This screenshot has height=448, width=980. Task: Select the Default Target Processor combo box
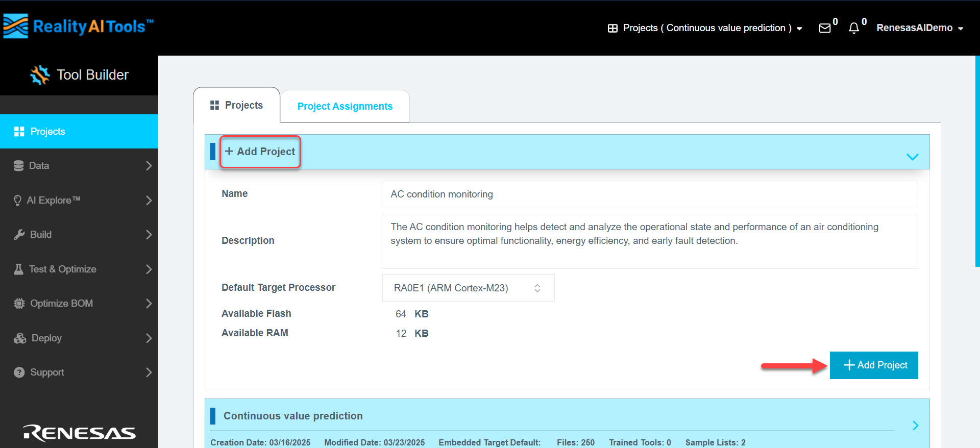click(x=468, y=288)
